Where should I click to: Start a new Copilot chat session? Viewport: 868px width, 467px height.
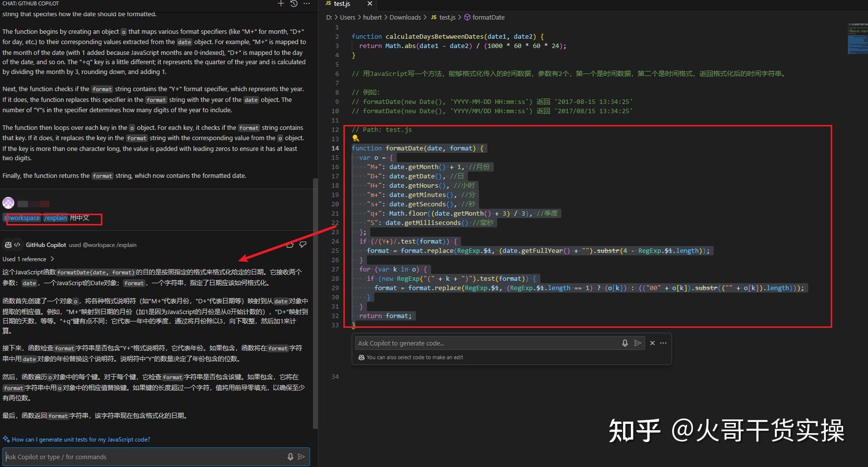281,4
